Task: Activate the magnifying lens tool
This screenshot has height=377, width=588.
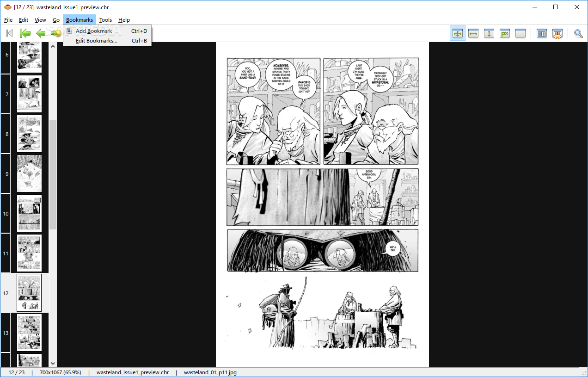Action: pos(578,33)
